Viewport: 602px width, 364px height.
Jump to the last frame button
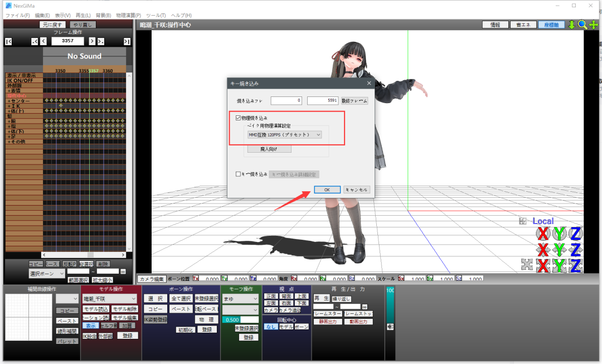click(x=127, y=41)
